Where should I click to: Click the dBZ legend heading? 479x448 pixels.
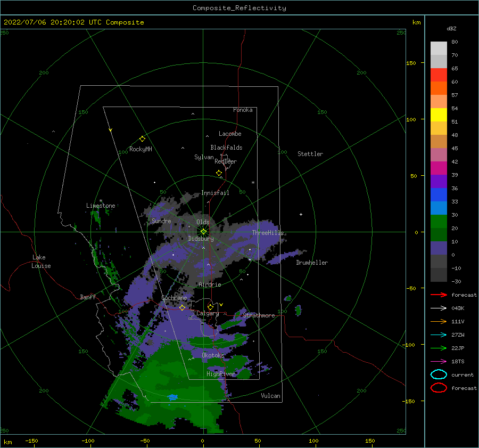click(451, 28)
